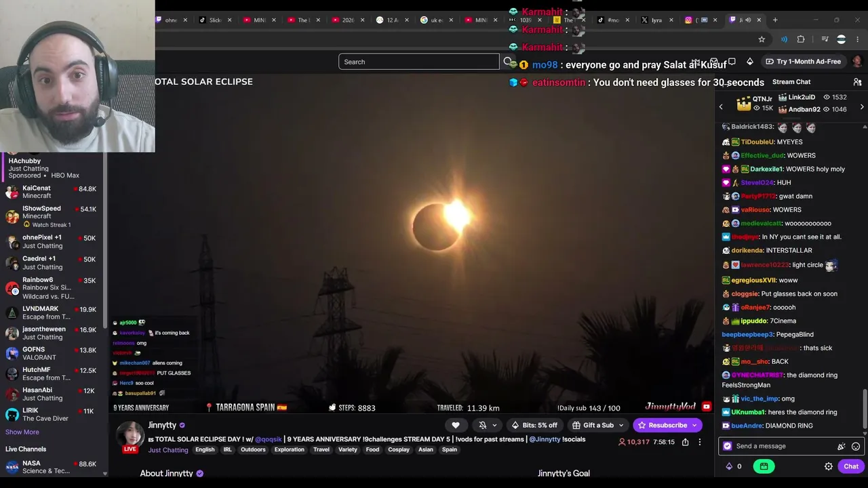This screenshot has width=868, height=488.
Task: Open the Bits 5% off button
Action: tap(534, 425)
